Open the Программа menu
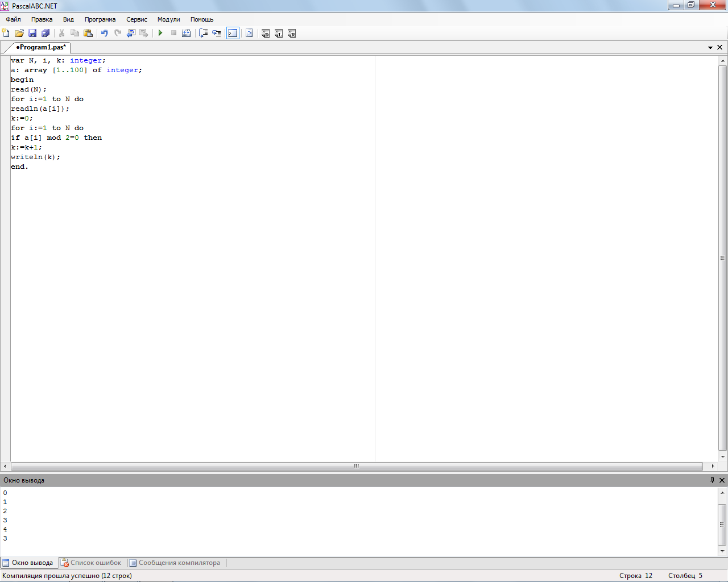Image resolution: width=728 pixels, height=582 pixels. tap(100, 19)
